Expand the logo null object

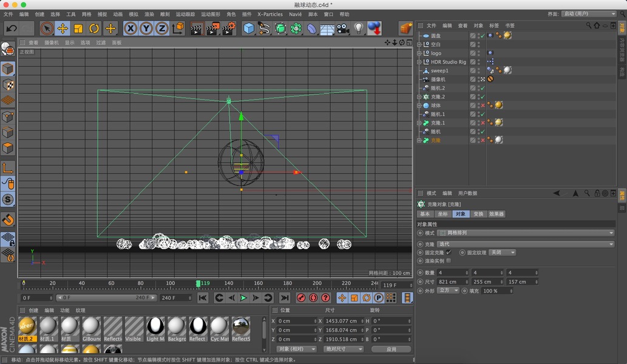point(419,53)
